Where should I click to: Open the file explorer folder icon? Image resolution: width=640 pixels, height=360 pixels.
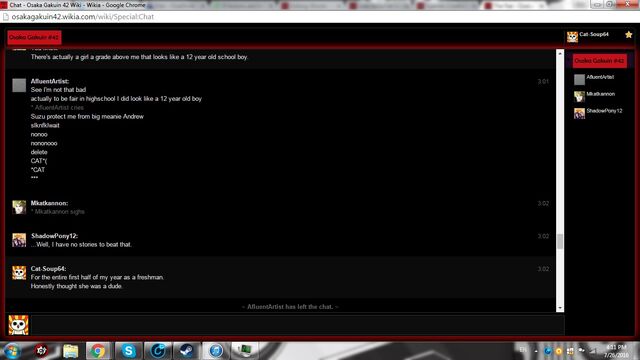pyautogui.click(x=70, y=351)
